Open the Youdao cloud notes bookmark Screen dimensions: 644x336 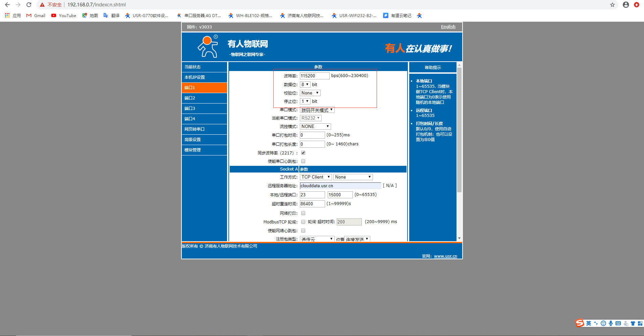[397, 15]
